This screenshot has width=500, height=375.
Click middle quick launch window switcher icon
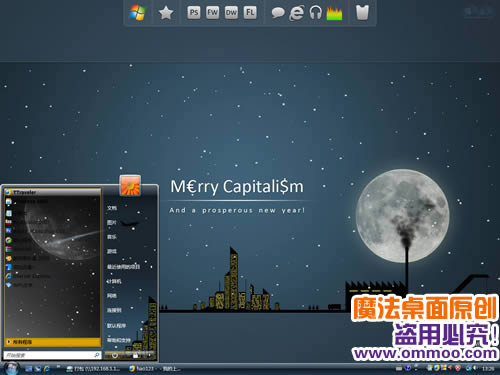pos(38,369)
